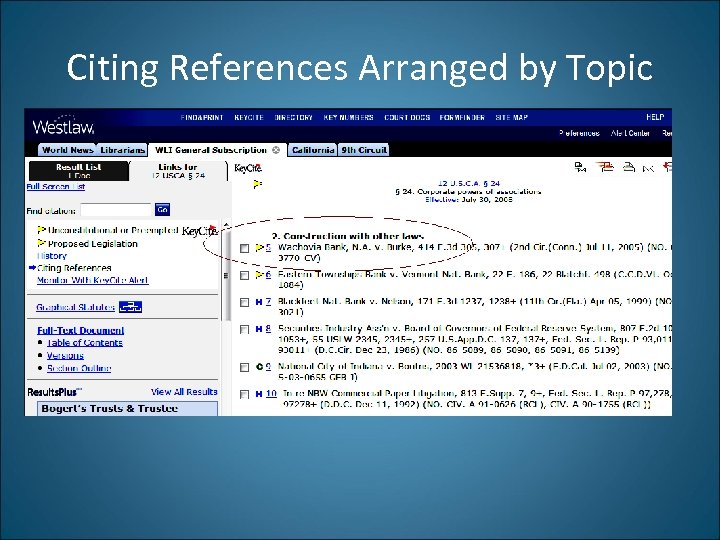The image size is (720, 540).
Task: Open result number 10 link
Action: coord(271,394)
